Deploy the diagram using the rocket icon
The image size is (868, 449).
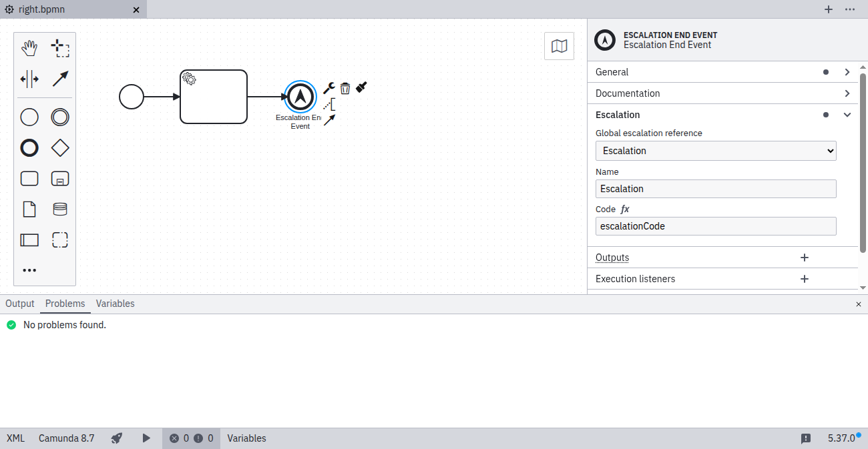tap(116, 438)
